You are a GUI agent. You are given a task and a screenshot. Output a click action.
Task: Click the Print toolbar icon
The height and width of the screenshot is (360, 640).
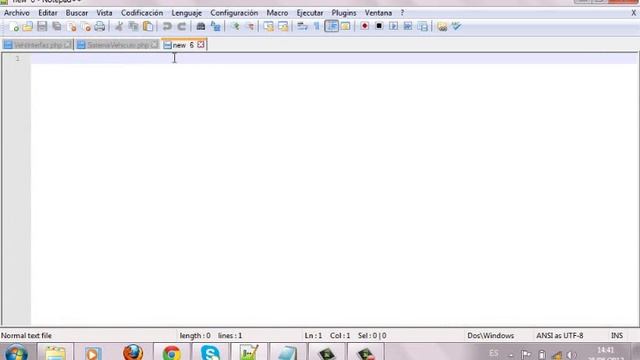point(100,27)
